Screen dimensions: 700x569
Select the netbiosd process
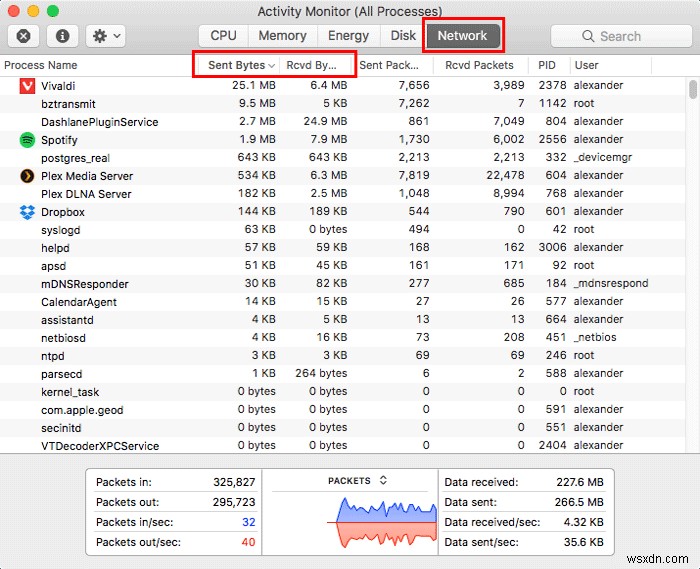point(63,338)
